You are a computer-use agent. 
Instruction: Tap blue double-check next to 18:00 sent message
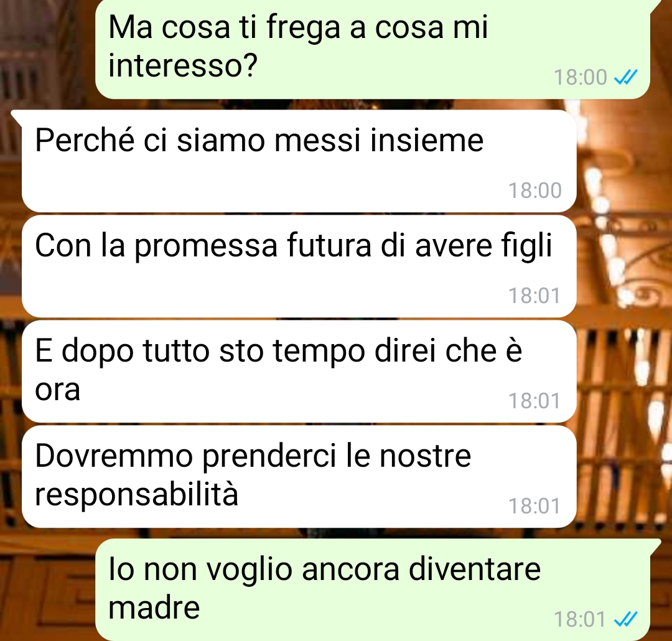626,78
